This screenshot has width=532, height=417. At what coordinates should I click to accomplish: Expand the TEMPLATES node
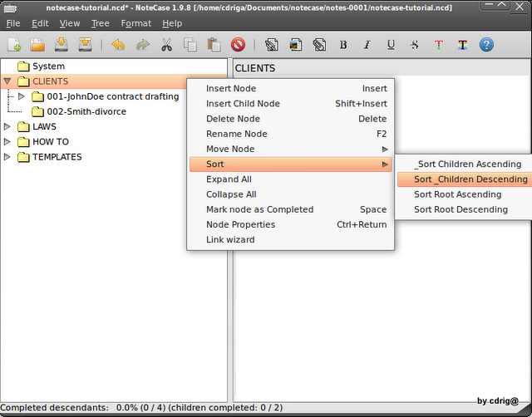[7, 157]
